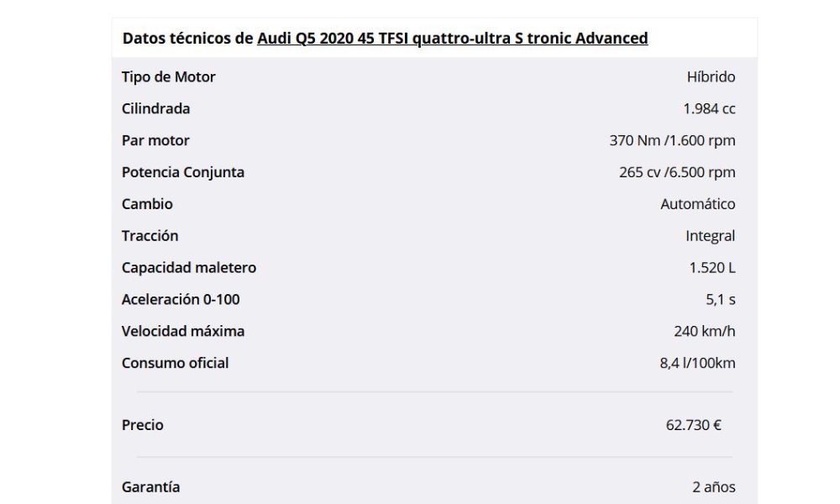Image resolution: width=840 pixels, height=504 pixels.
Task: Click the 1.984 cc value
Action: (x=709, y=108)
